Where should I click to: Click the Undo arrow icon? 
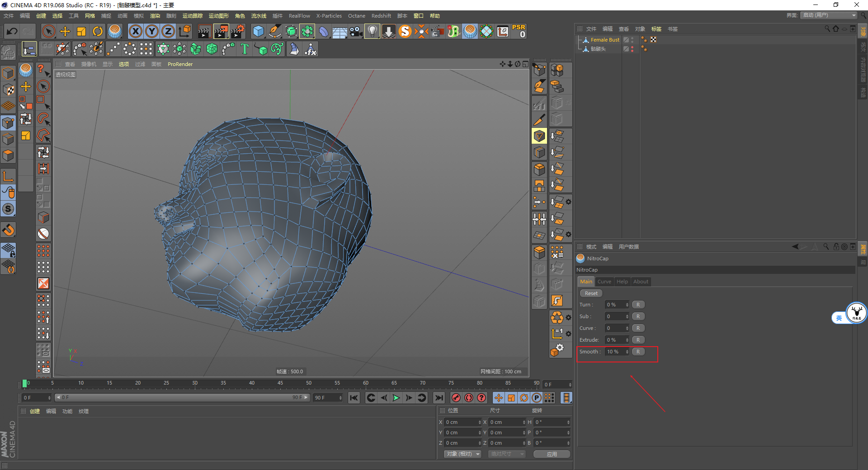[12, 31]
